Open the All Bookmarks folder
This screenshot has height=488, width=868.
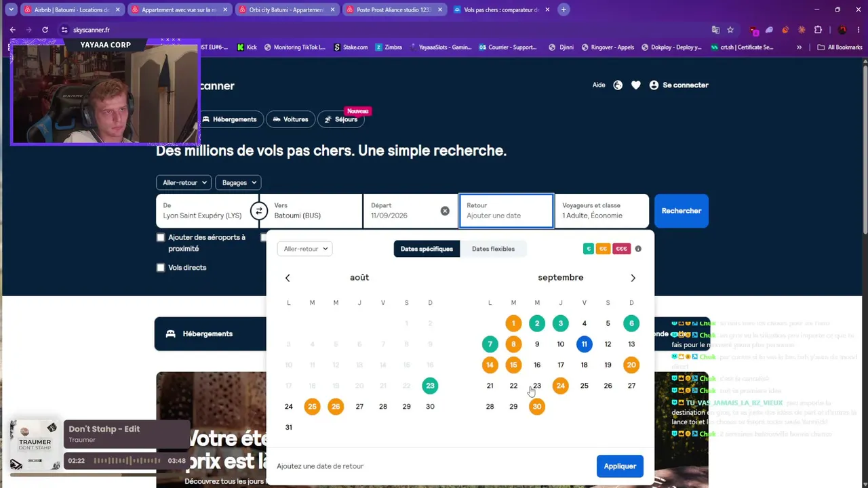(x=840, y=47)
